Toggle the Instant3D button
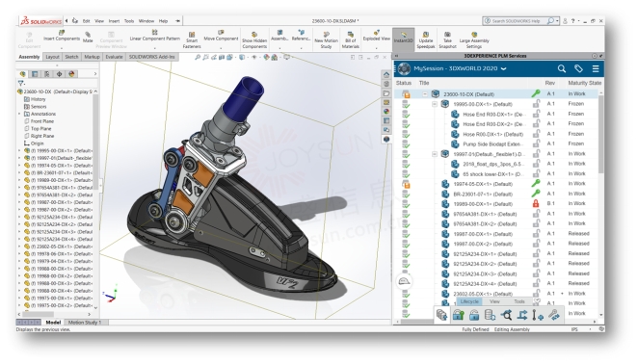Screen dimensions: 638x364 coord(403,39)
